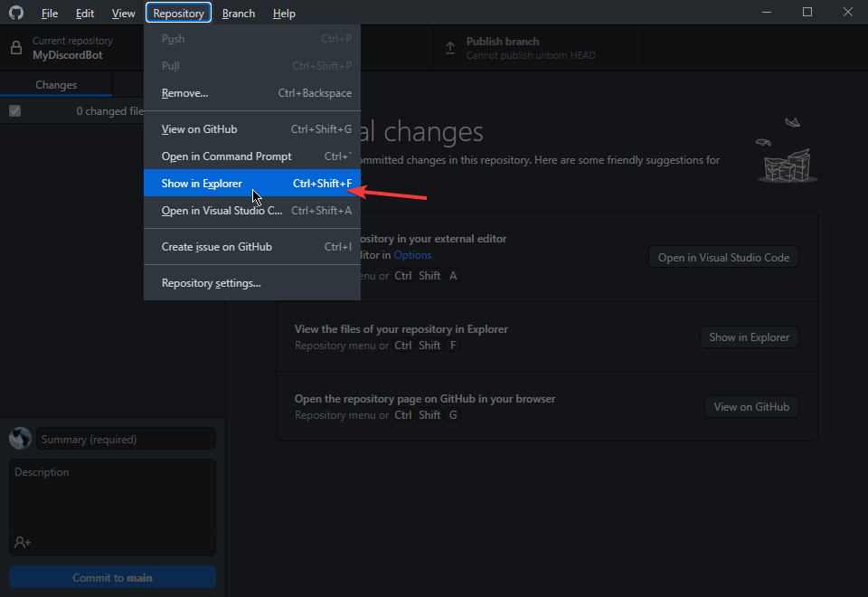Switch to the Changes tab
868x597 pixels.
(x=56, y=85)
